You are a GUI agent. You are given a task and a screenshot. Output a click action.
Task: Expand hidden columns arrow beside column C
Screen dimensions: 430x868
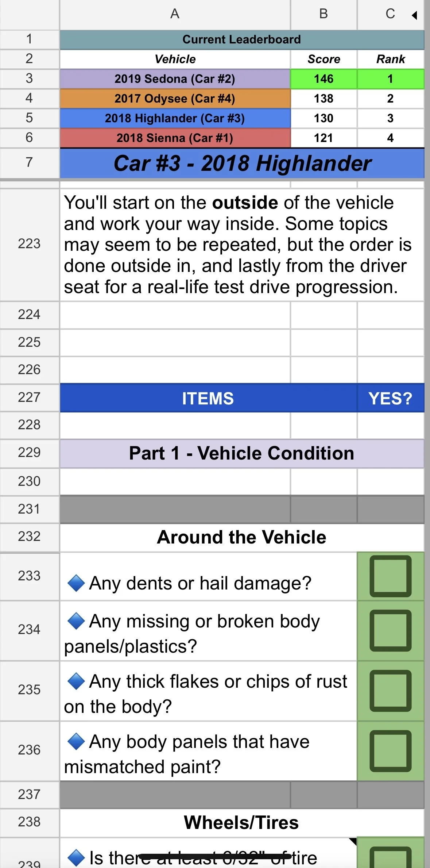tap(414, 15)
